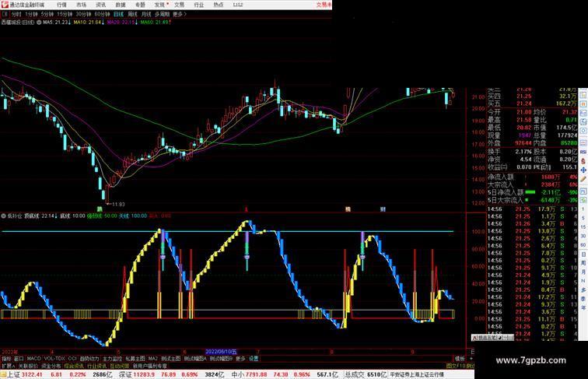
Task: Select the 季 period in right sidebar
Action: (x=583, y=299)
